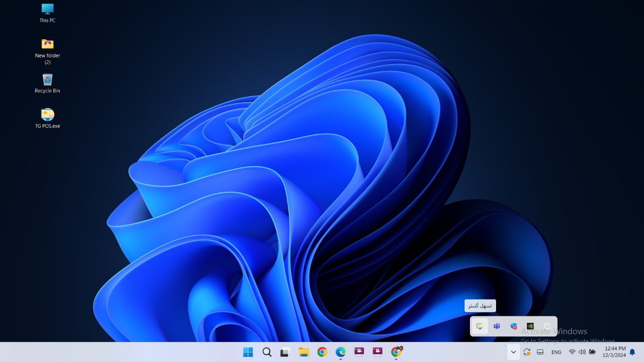Open notifications via the bell icon
The image size is (644, 362).
(632, 352)
